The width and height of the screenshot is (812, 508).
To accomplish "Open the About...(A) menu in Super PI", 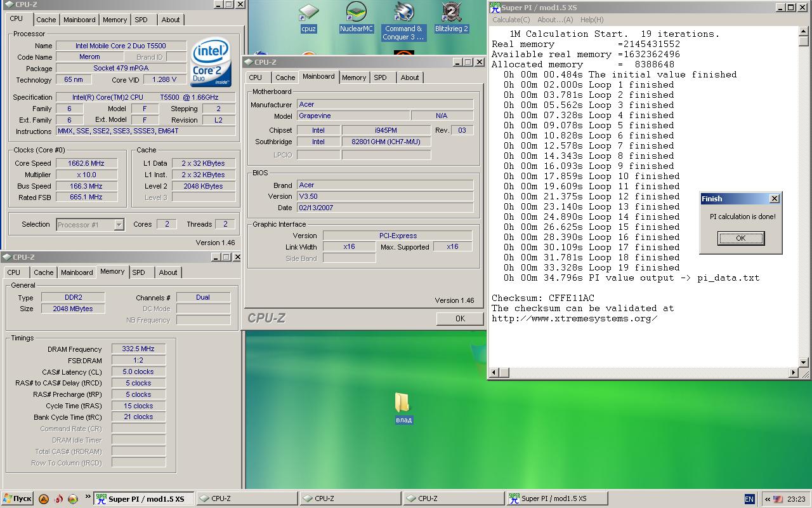I will (x=555, y=20).
